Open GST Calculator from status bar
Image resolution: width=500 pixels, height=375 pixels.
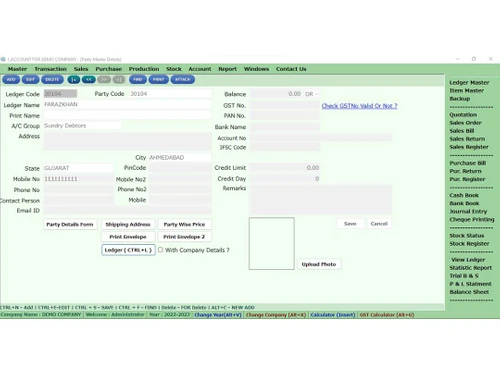[x=387, y=315]
